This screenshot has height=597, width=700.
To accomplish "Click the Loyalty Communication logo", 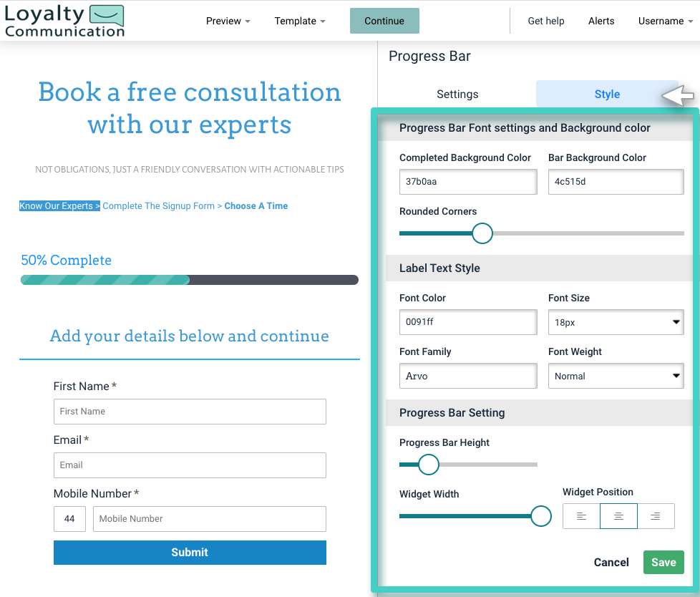I will point(64,21).
